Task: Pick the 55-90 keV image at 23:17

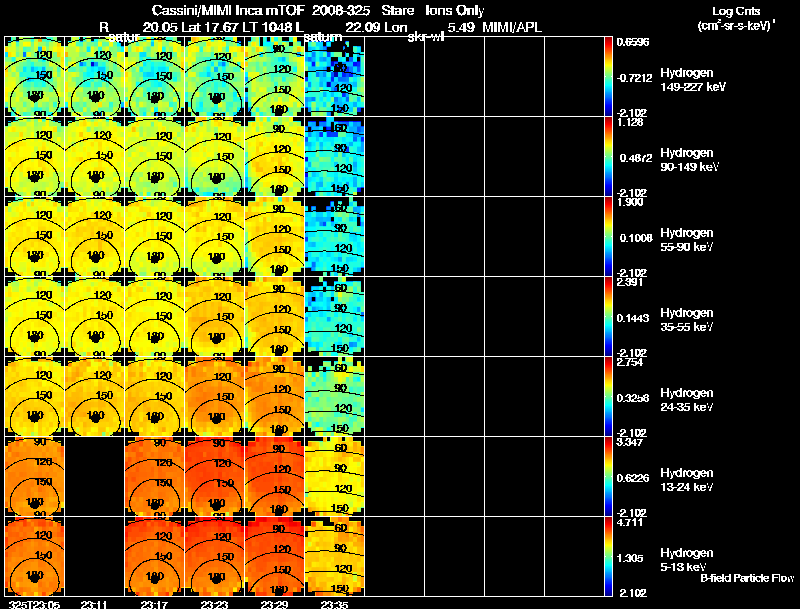Action: coord(155,237)
